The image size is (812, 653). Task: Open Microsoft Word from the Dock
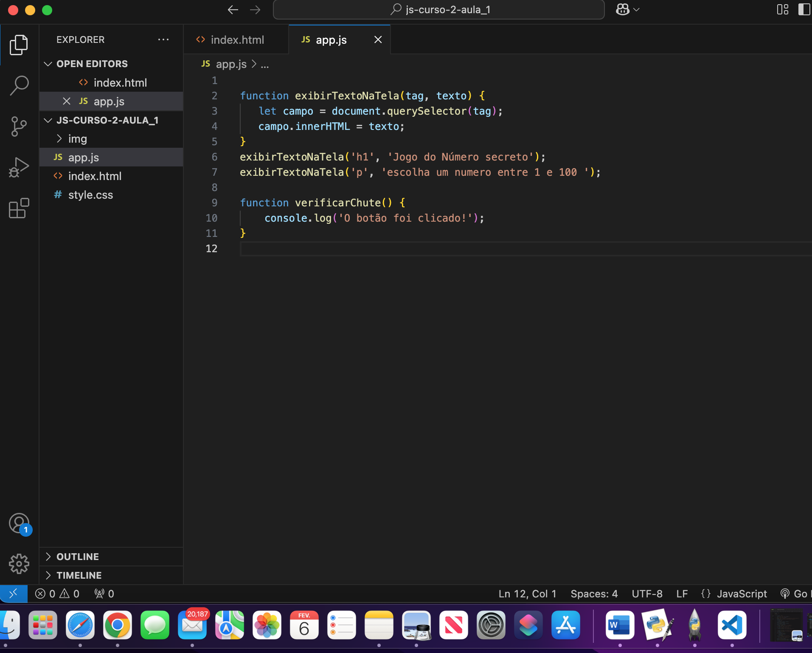tap(620, 625)
